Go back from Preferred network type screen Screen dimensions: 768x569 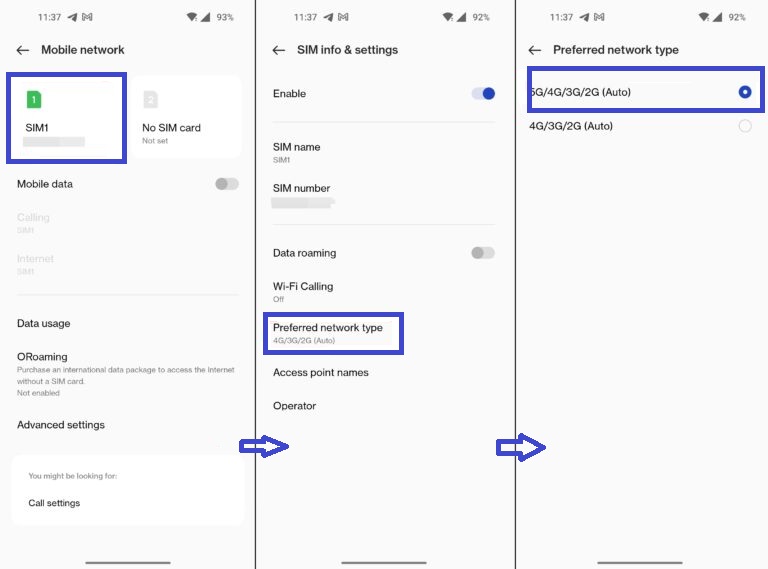coord(535,50)
